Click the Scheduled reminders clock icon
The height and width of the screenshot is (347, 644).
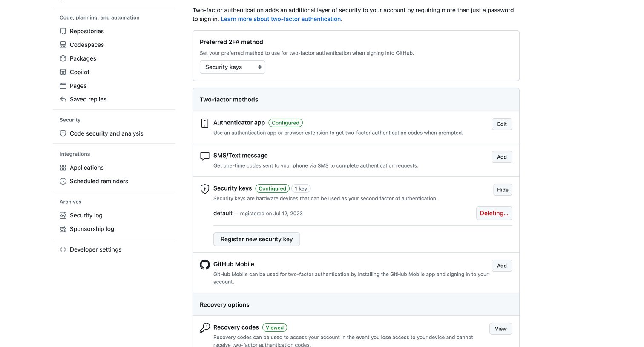[63, 181]
